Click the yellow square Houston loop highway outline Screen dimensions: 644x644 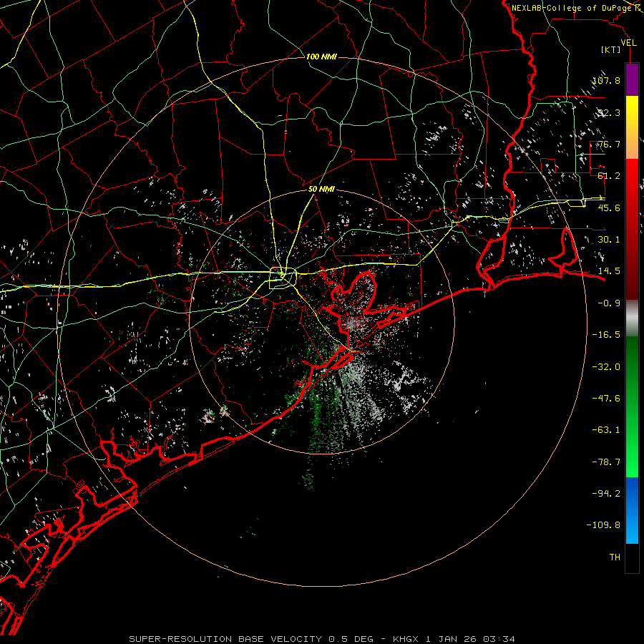click(283, 278)
